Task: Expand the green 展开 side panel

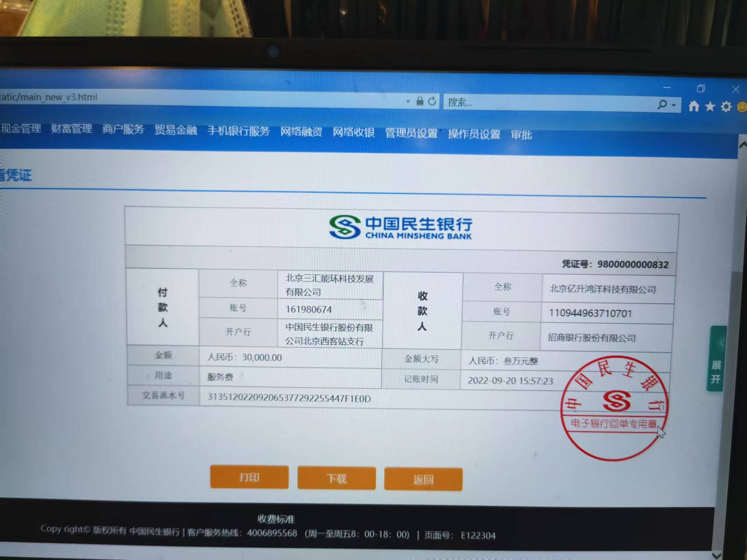Action: (716, 359)
